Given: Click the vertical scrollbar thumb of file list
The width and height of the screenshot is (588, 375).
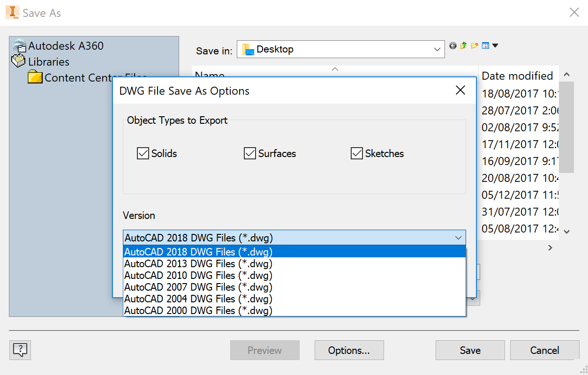Looking at the screenshot, I should 566,127.
